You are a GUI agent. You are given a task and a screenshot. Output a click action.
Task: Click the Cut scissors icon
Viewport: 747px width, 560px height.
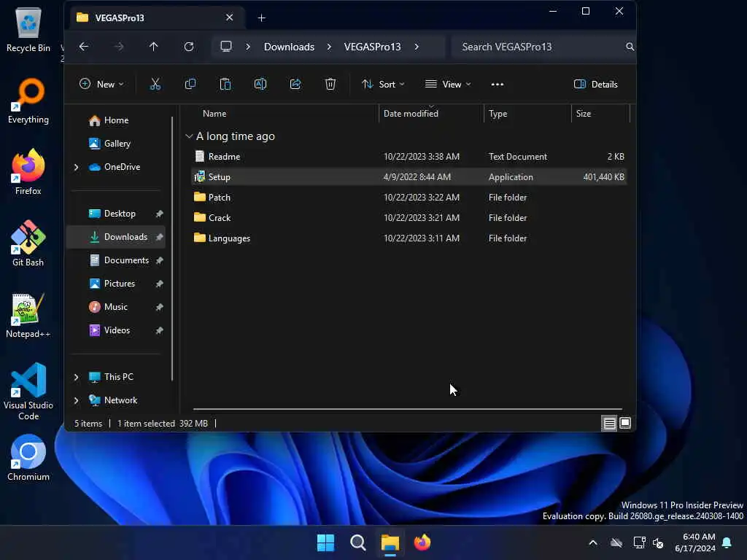click(x=155, y=85)
